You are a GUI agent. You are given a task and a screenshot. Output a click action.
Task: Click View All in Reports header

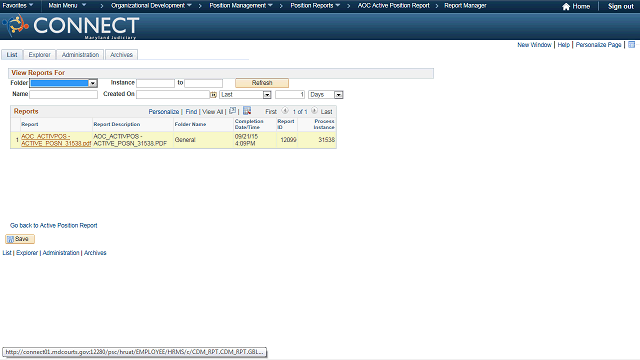pyautogui.click(x=213, y=111)
